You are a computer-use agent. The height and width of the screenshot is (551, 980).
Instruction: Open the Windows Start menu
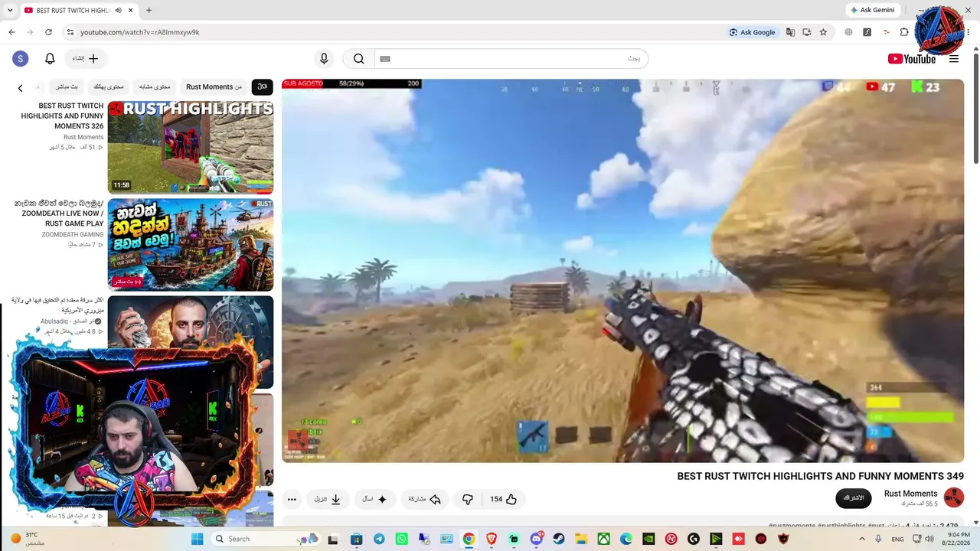(197, 539)
